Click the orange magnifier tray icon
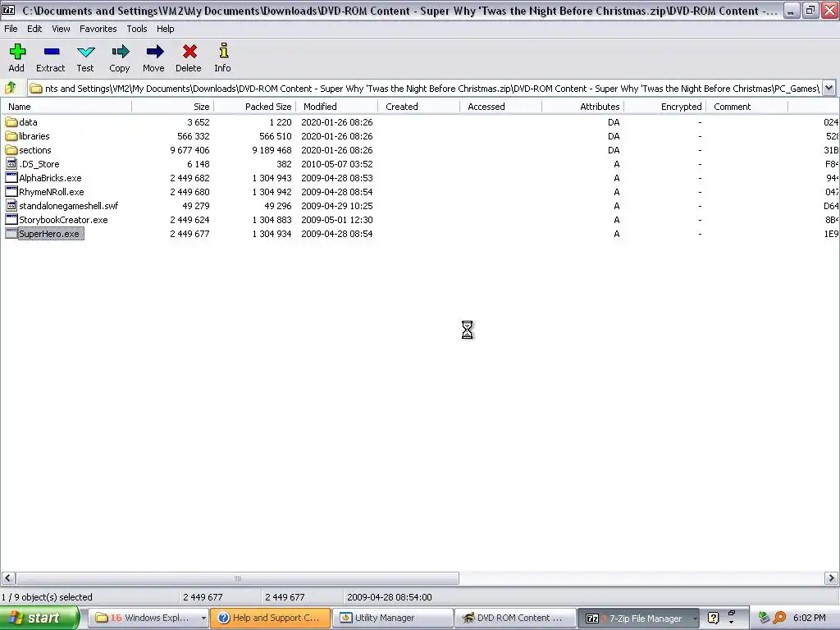 tap(779, 618)
